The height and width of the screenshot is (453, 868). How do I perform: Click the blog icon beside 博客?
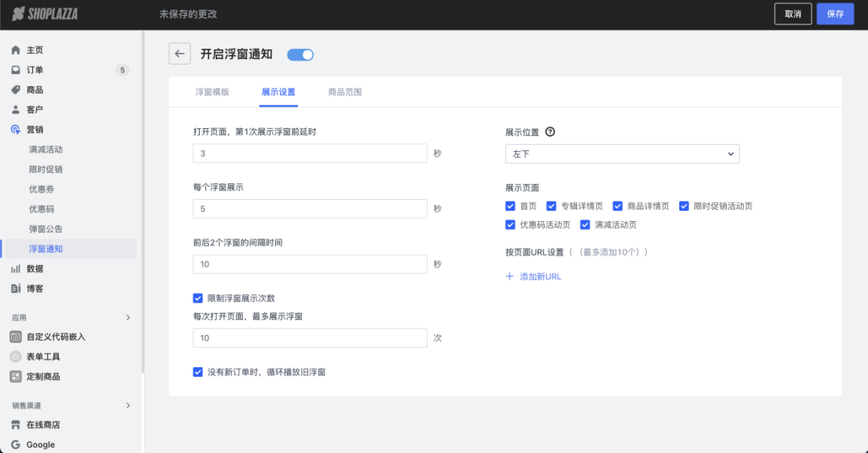16,289
